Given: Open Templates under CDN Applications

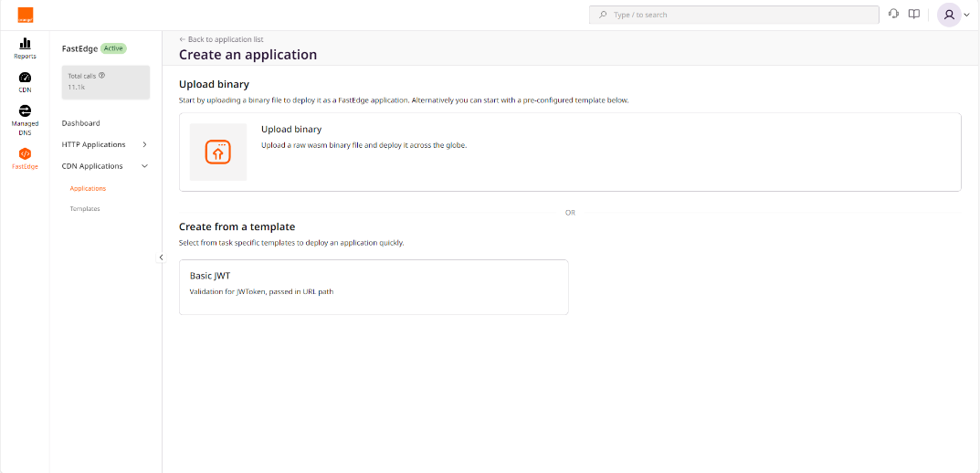Looking at the screenshot, I should point(85,209).
